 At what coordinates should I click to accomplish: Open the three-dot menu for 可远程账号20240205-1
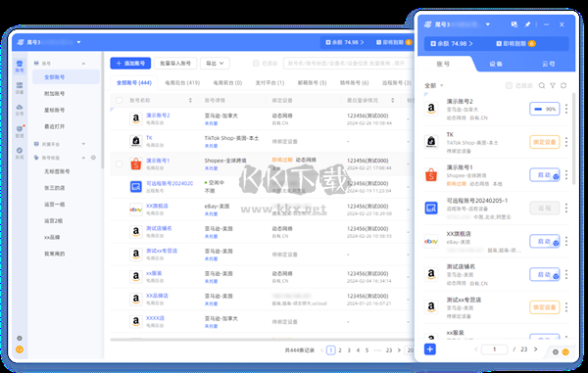(x=566, y=208)
